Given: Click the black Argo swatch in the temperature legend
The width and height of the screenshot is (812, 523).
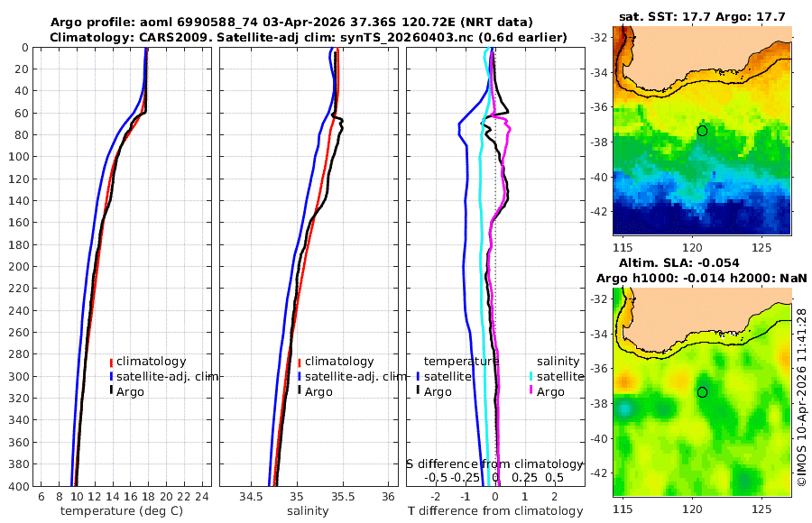Looking at the screenshot, I should point(111,391).
